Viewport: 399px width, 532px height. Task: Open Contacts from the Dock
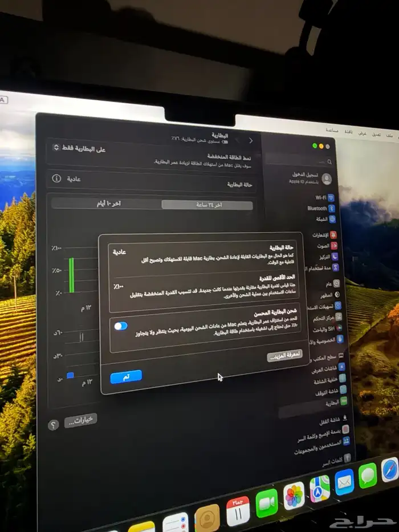click(x=207, y=518)
